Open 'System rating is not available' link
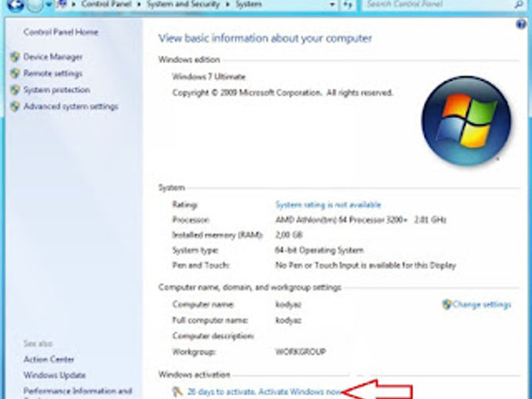532x399 pixels. 328,205
